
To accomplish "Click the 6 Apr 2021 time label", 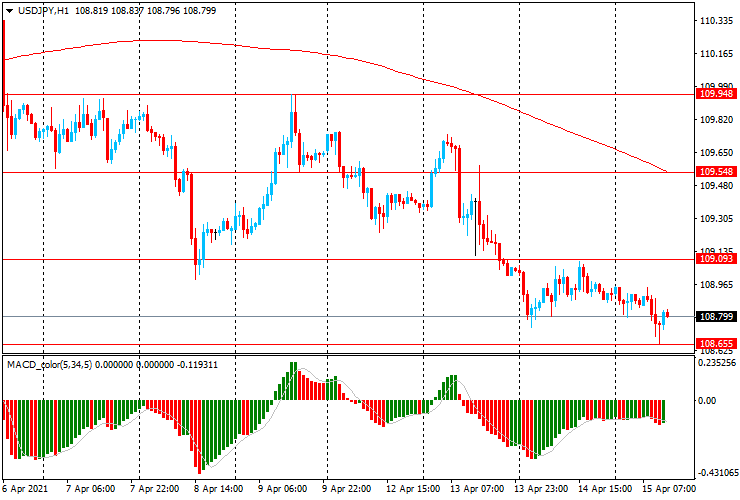I will tap(25, 488).
